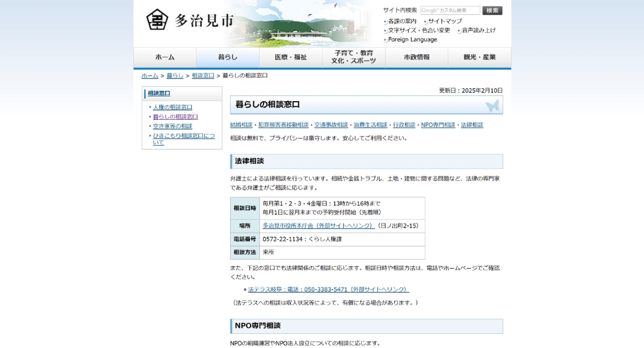This screenshot has width=644, height=348.
Task: Click 暮らし in the breadcrumb
Action: click(x=175, y=75)
